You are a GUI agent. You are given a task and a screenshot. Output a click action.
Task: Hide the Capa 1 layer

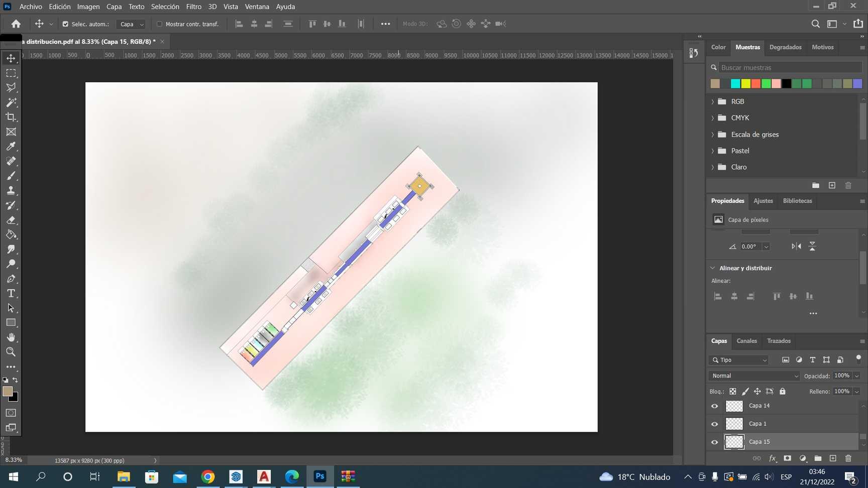(x=715, y=424)
